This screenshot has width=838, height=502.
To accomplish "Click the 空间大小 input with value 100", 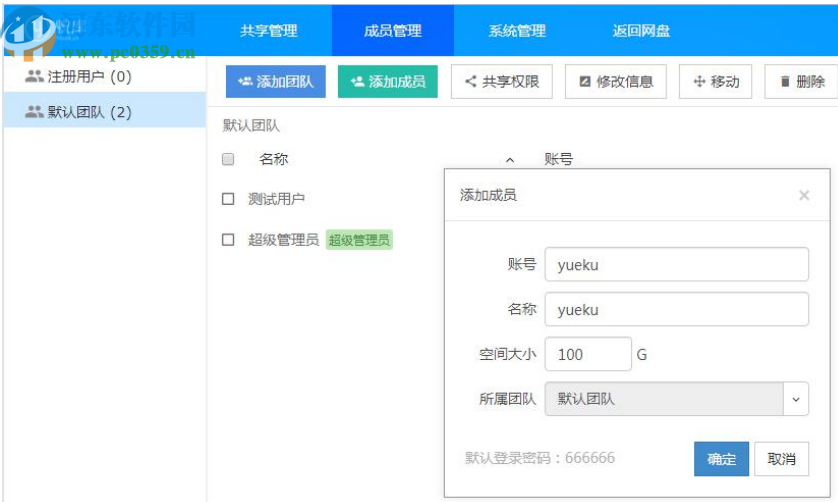I will [x=588, y=354].
